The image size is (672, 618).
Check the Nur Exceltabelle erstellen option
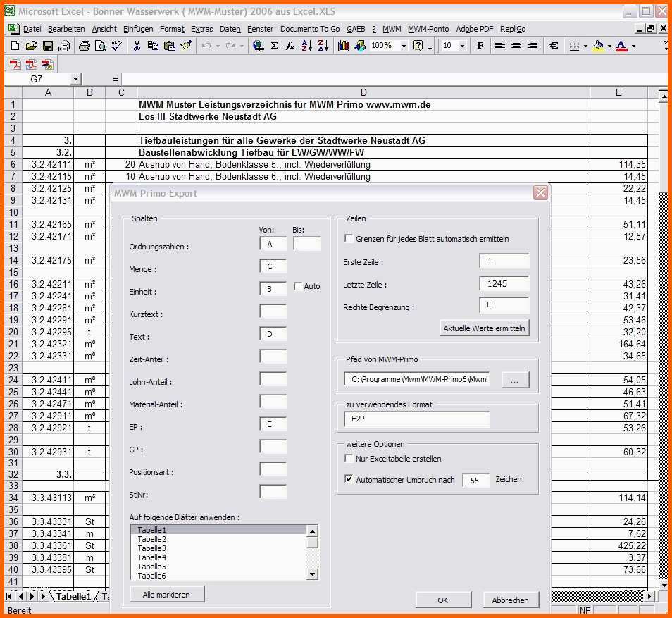349,459
